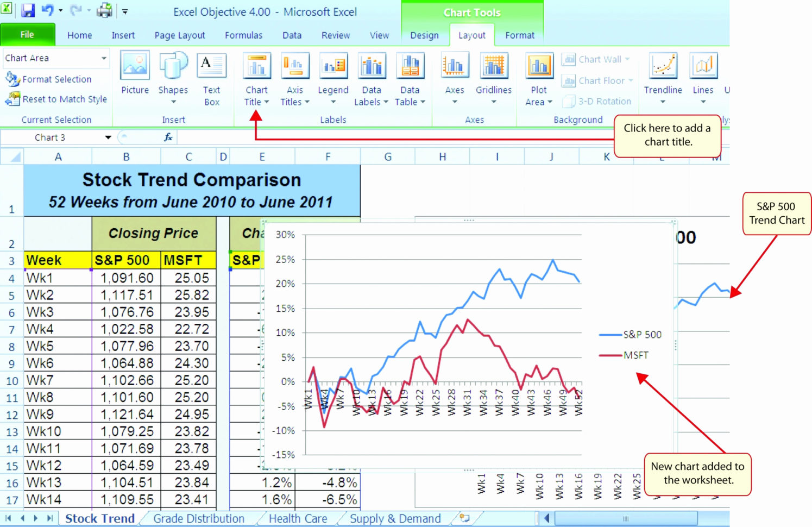Open the Name Box dropdown arrow
The width and height of the screenshot is (812, 527).
(108, 137)
